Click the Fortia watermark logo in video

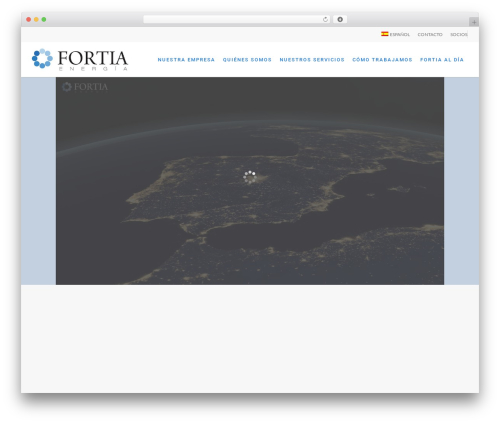pyautogui.click(x=85, y=87)
